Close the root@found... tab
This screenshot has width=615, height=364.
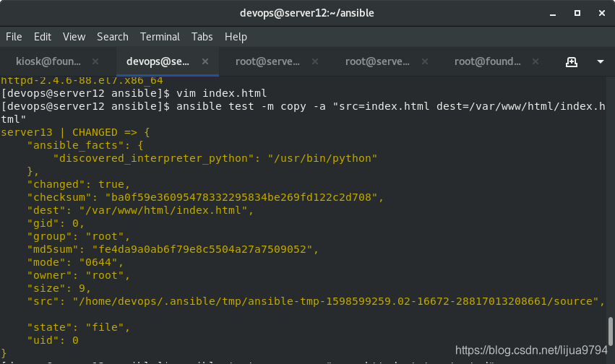pyautogui.click(x=536, y=61)
